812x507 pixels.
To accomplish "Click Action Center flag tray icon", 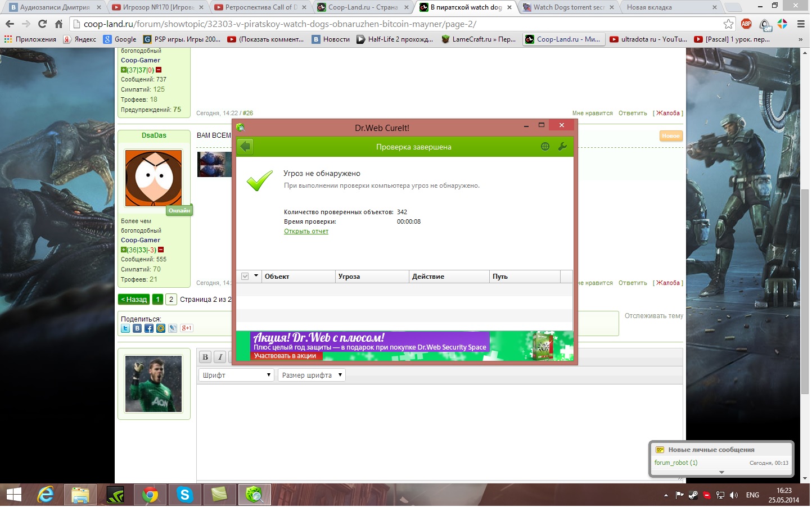I will point(680,496).
